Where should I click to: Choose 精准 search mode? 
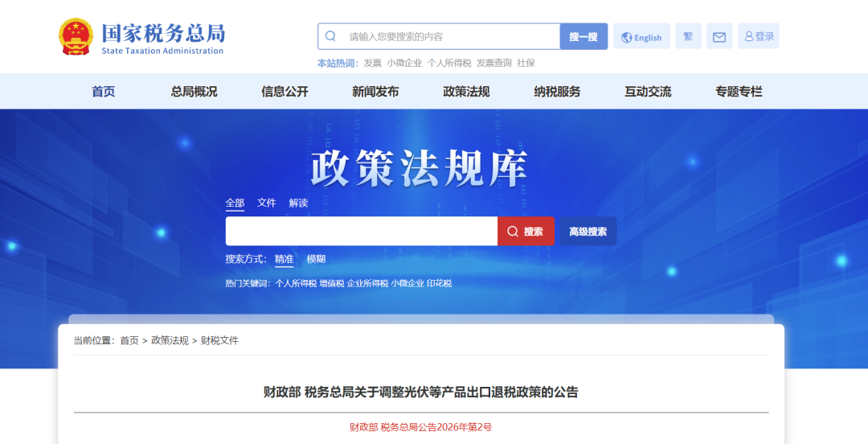coord(284,259)
